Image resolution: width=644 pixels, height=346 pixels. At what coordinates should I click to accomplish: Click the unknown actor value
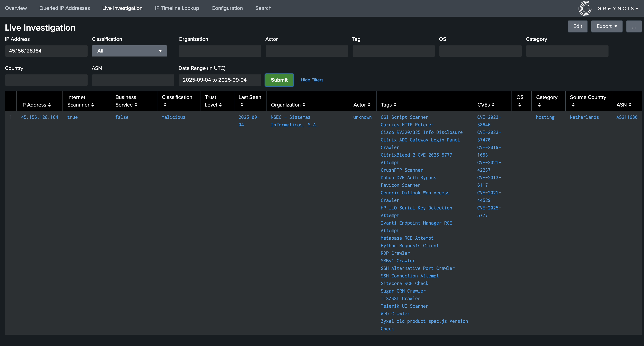pyautogui.click(x=362, y=117)
